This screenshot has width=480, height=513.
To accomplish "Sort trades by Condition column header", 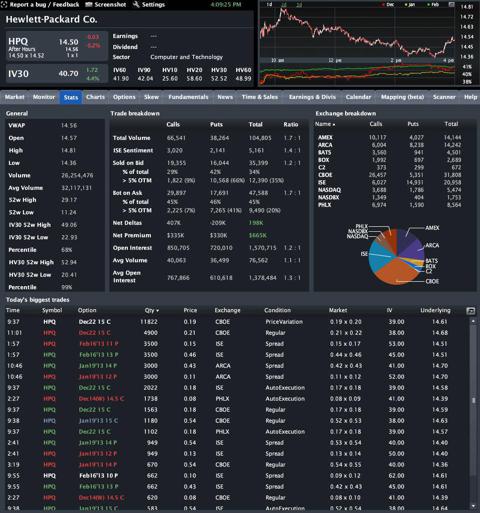I will tap(277, 310).
